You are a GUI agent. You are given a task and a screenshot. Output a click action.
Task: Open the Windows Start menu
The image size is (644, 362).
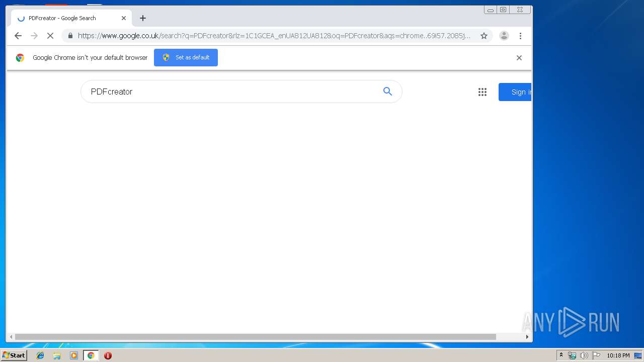[x=14, y=355]
